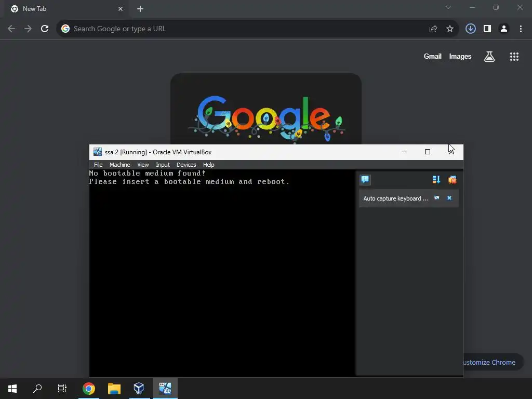Open the Chrome profile avatar
The height and width of the screenshot is (399, 532).
coord(504,29)
